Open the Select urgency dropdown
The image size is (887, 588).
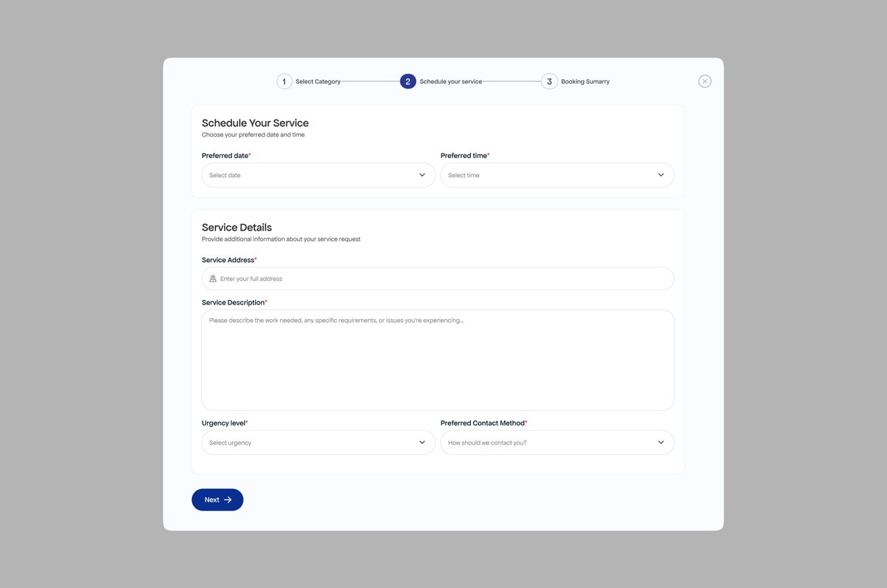point(319,442)
